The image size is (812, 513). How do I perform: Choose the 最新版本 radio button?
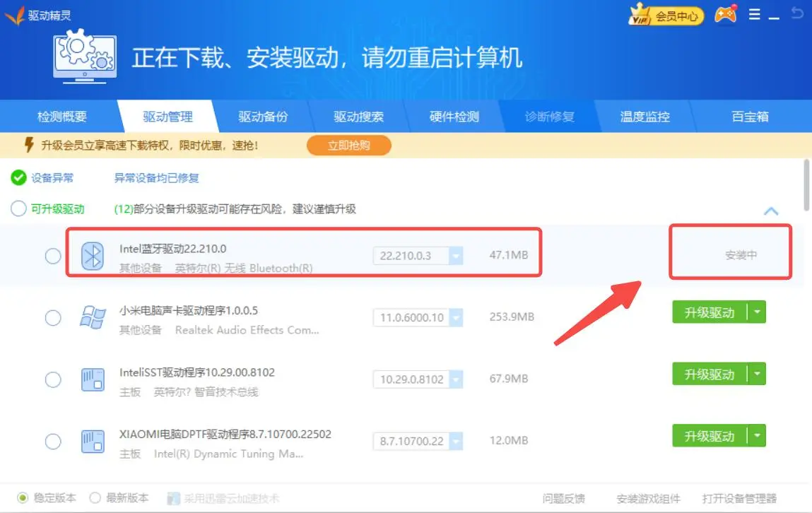pyautogui.click(x=95, y=498)
